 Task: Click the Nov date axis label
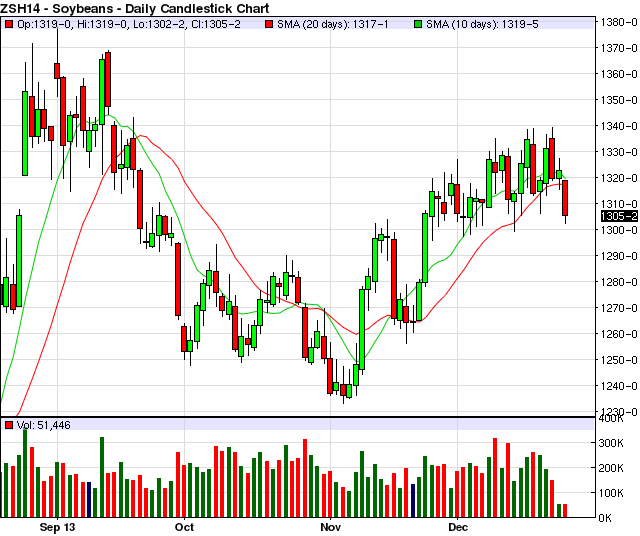tap(331, 527)
